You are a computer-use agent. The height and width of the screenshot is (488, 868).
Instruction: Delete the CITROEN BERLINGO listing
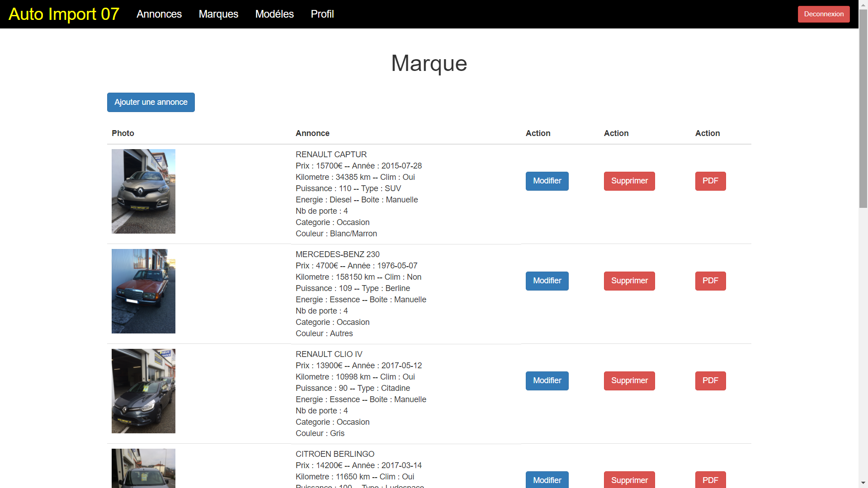629,480
